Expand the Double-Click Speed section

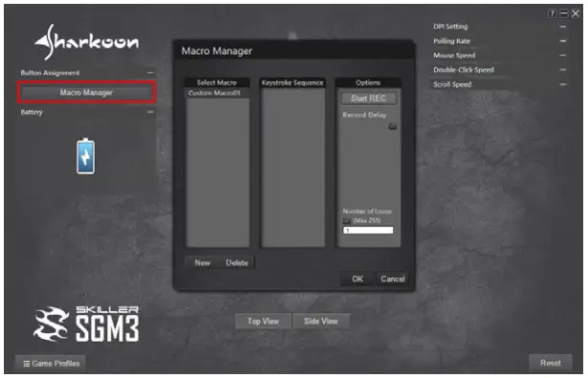click(563, 70)
